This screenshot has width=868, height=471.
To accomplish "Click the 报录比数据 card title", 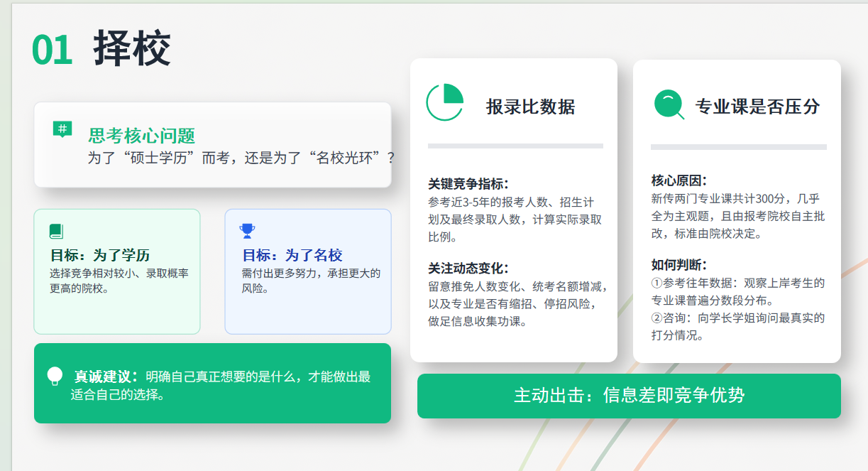I will click(x=530, y=107).
